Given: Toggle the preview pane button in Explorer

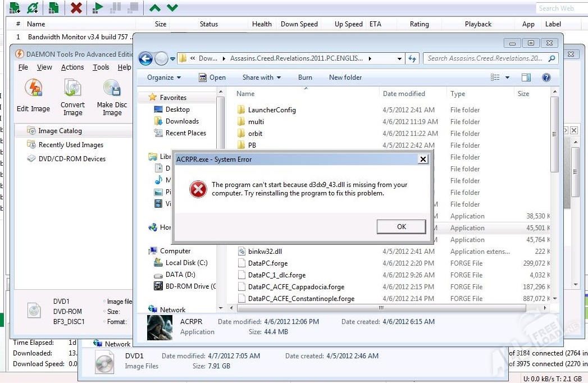Looking at the screenshot, I should tap(526, 77).
